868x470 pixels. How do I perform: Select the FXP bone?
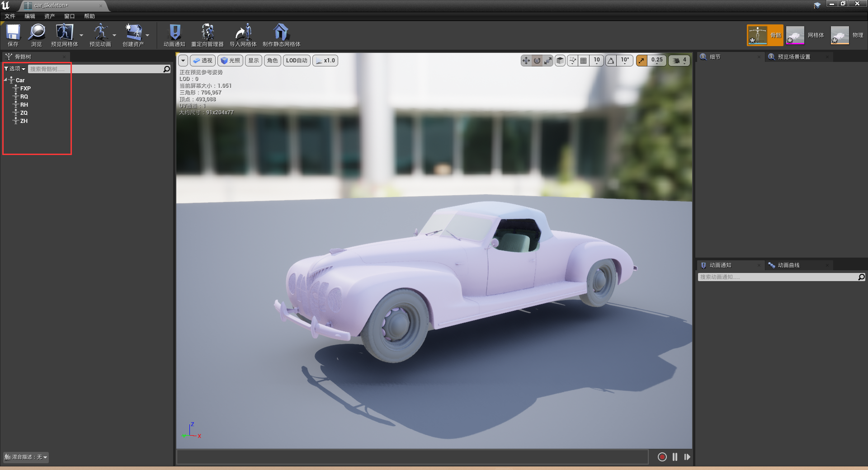25,89
